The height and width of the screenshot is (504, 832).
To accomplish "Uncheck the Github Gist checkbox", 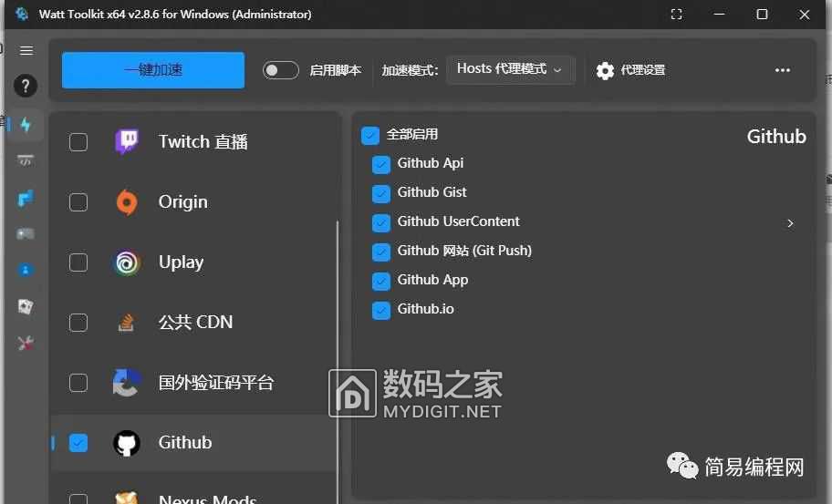I will (381, 194).
